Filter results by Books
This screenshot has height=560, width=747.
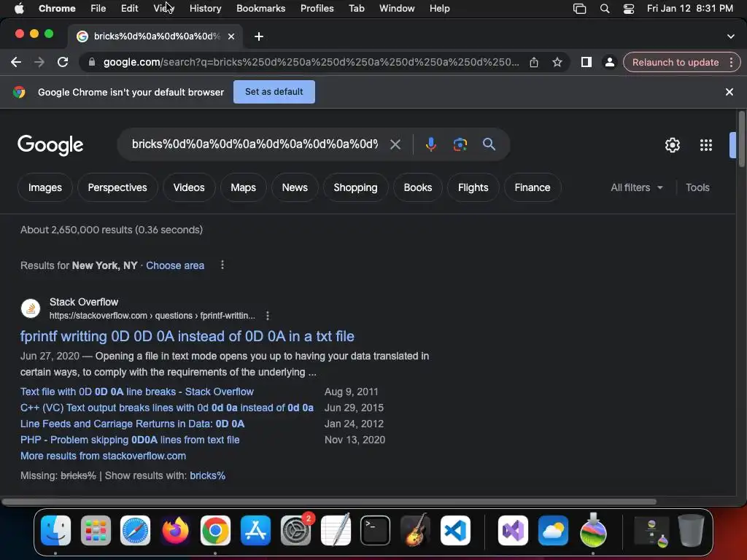pos(418,187)
